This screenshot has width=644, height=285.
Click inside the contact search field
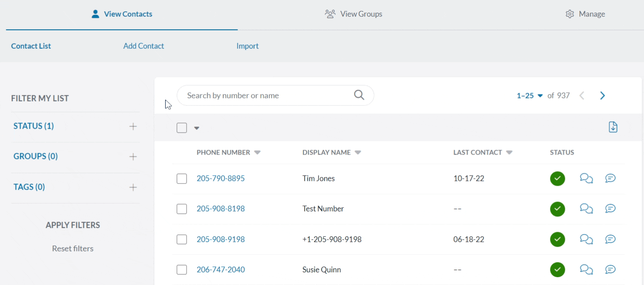[264, 95]
